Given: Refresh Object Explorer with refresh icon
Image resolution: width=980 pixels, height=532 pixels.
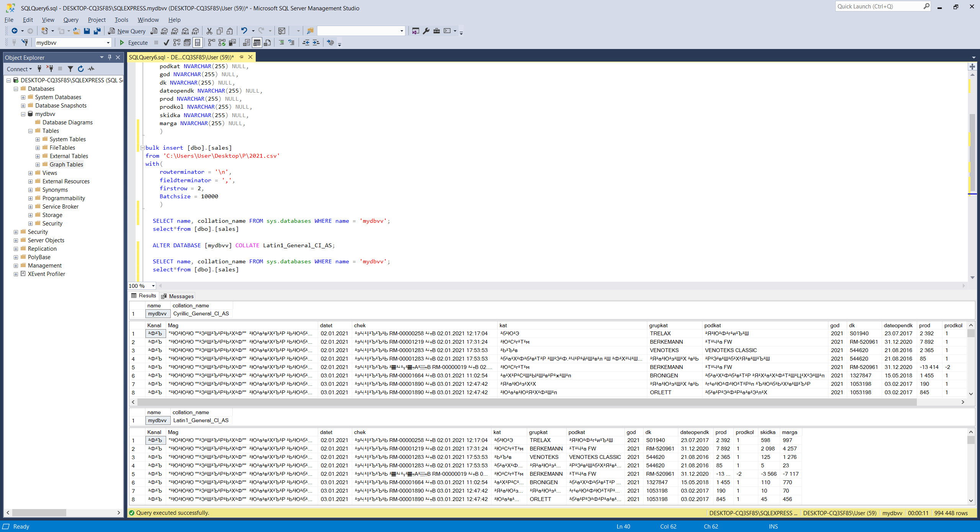Looking at the screenshot, I should [x=81, y=69].
